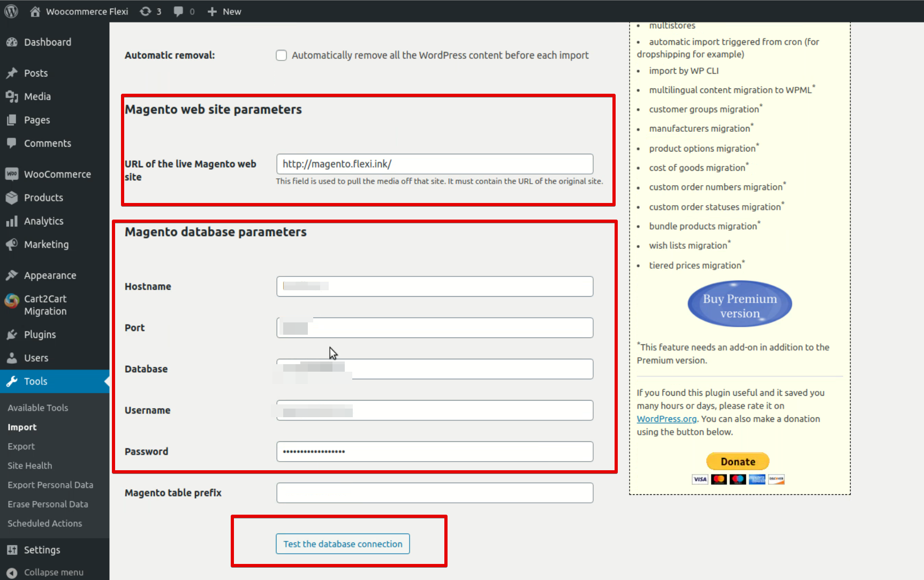Select the Import submenu item
This screenshot has height=580, width=924.
tap(22, 427)
